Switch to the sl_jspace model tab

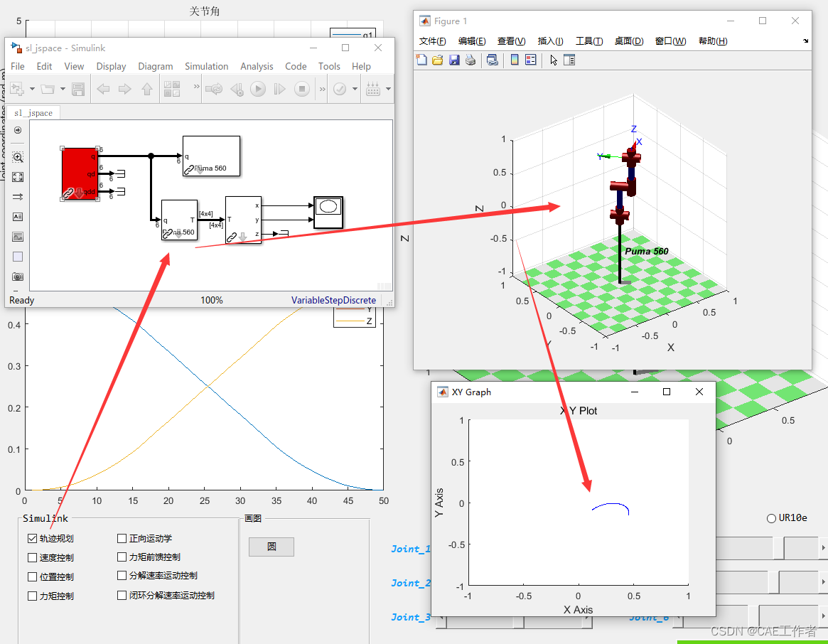tap(33, 113)
